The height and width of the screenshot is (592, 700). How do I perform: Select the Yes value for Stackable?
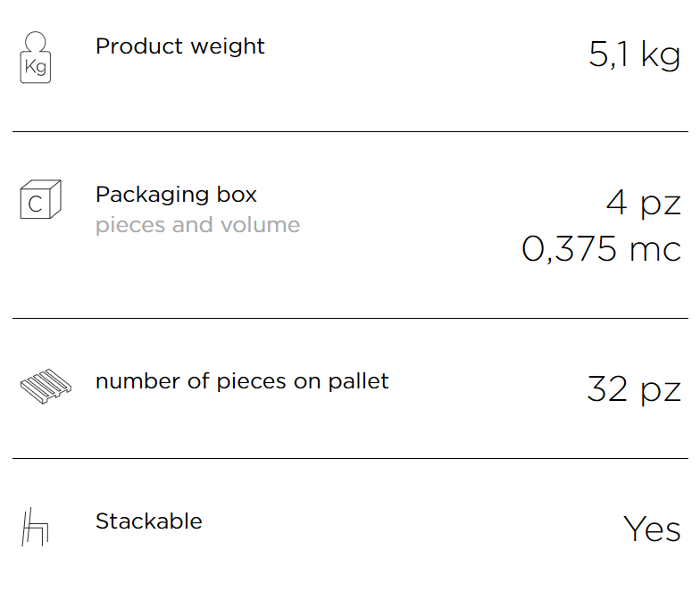pyautogui.click(x=652, y=529)
